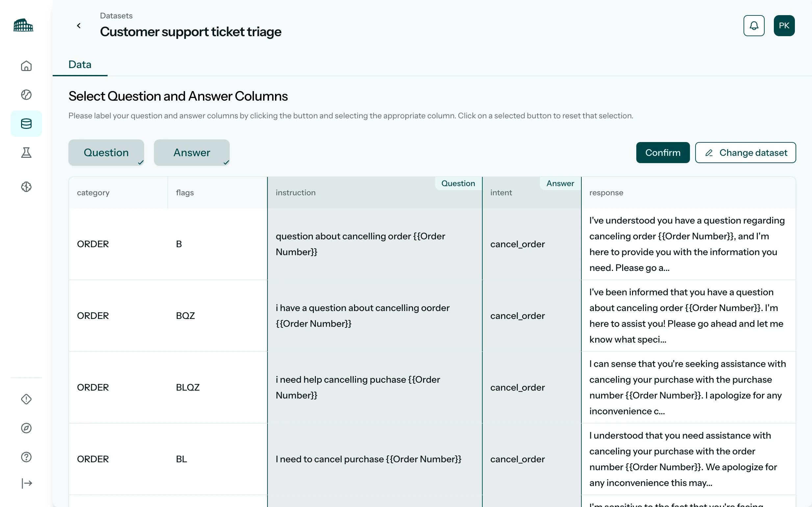This screenshot has width=812, height=507.
Task: Click 'question about cancelling order' instruction cell
Action: [375, 244]
